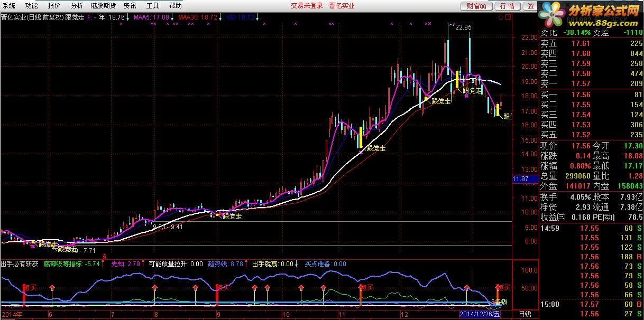Click the 9.31 - 9.41 gap label

click(168, 227)
